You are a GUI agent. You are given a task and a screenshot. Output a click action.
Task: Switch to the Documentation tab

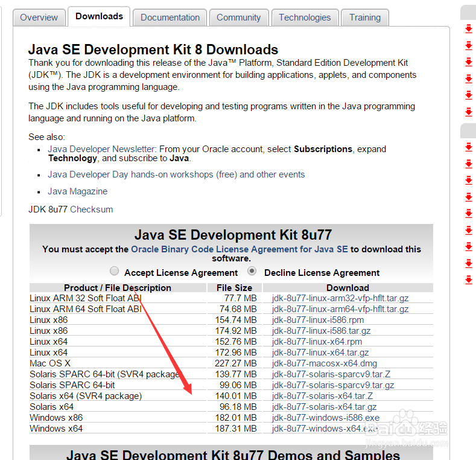pyautogui.click(x=170, y=18)
